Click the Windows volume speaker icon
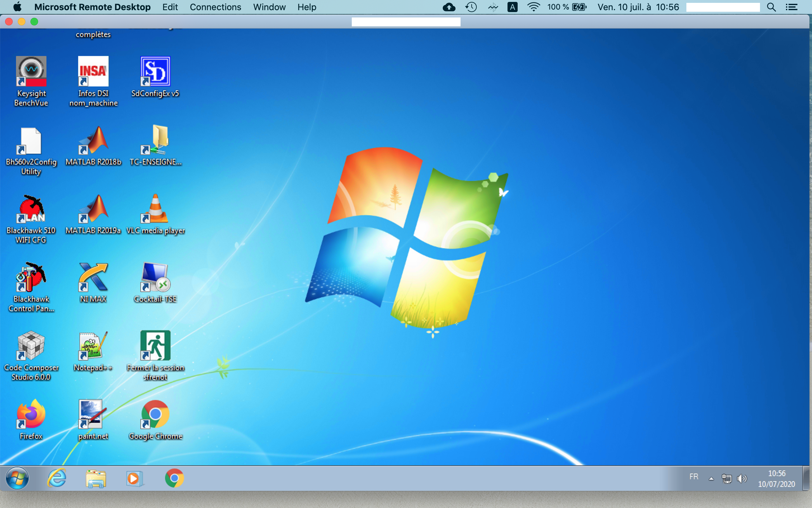The height and width of the screenshot is (508, 812). 742,478
